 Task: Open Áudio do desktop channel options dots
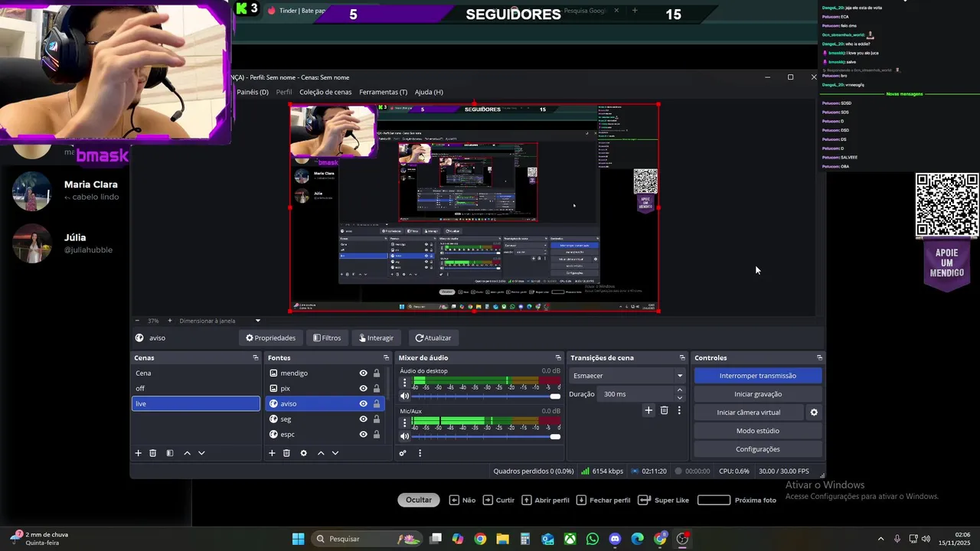pos(405,382)
